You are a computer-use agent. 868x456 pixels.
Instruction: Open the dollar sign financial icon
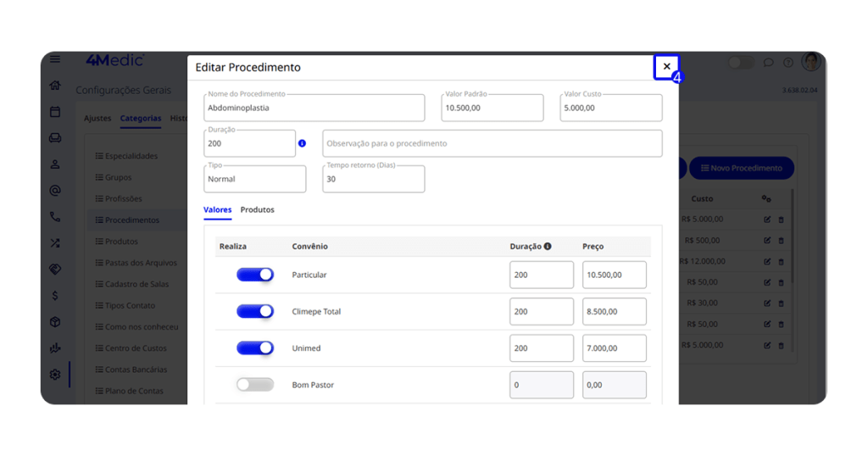pos(55,296)
